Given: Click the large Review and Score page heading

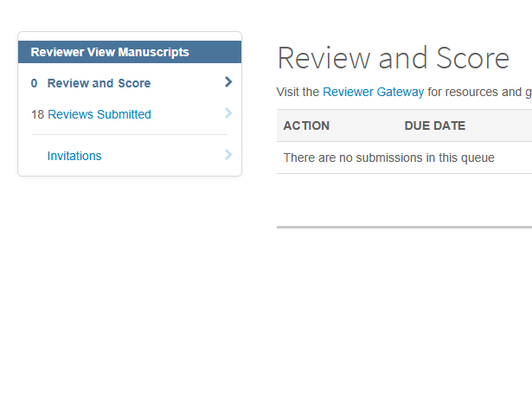Looking at the screenshot, I should tap(393, 59).
